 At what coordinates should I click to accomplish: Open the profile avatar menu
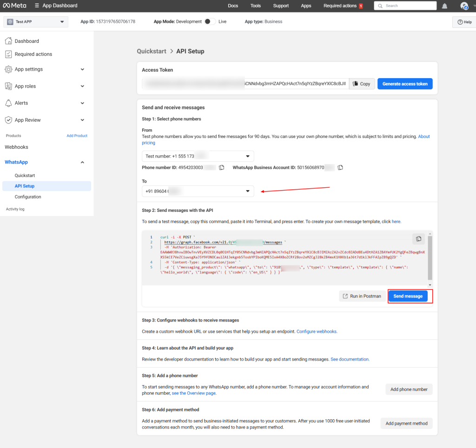pos(464,6)
